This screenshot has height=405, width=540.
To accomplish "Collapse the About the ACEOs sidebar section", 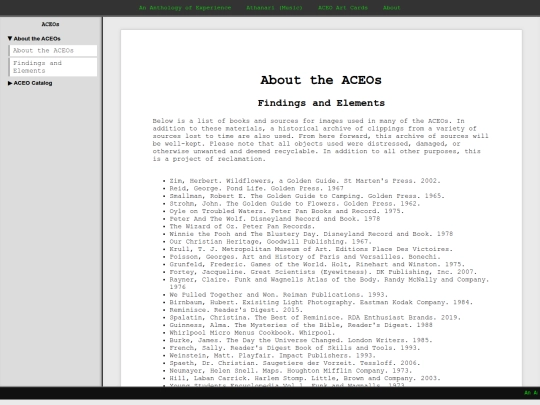I will (x=34, y=39).
